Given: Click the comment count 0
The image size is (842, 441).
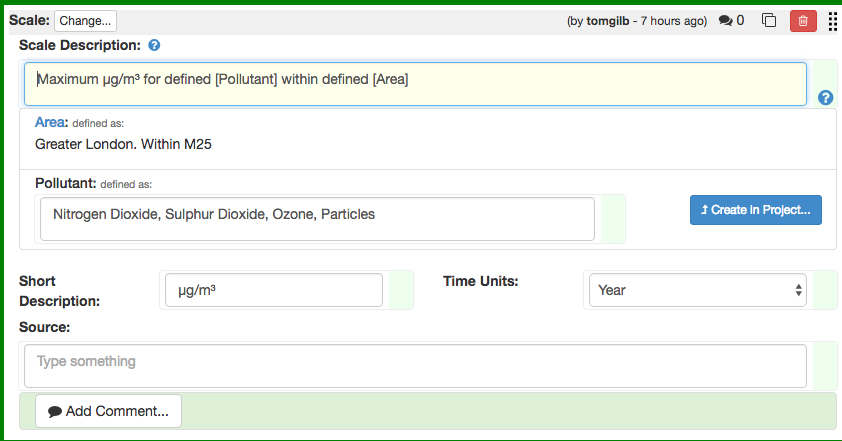Looking at the screenshot, I should [740, 20].
